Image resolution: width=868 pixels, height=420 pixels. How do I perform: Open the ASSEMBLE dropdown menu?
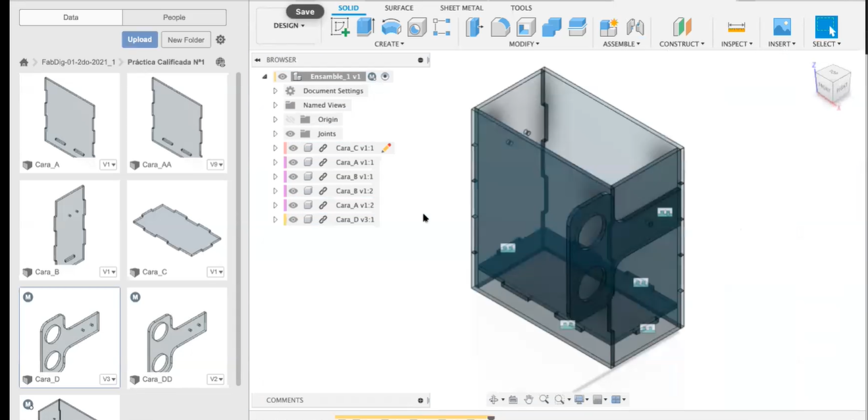click(622, 44)
